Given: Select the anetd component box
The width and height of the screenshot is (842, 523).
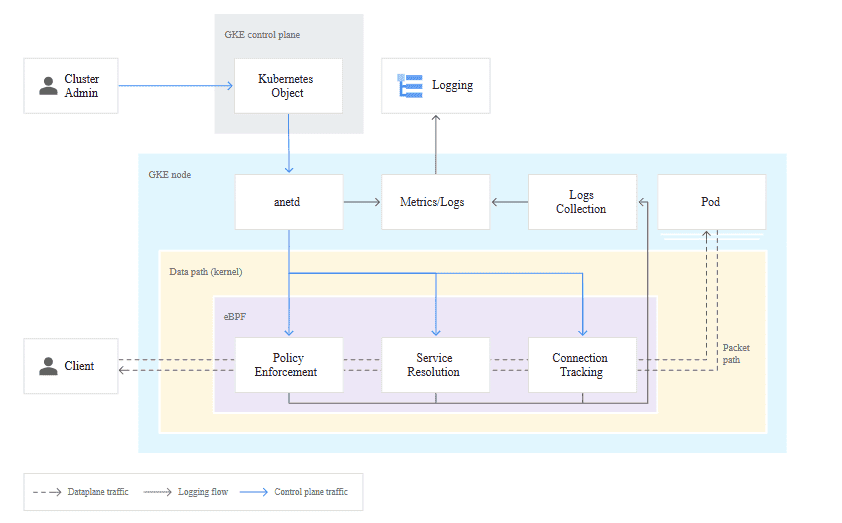Looking at the screenshot, I should click(289, 202).
